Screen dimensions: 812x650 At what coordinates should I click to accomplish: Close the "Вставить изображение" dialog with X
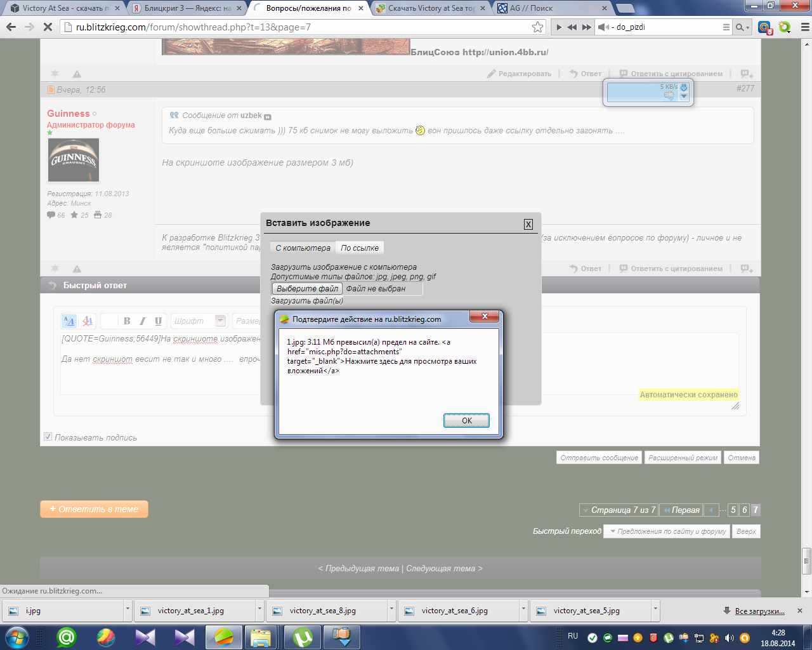point(528,224)
